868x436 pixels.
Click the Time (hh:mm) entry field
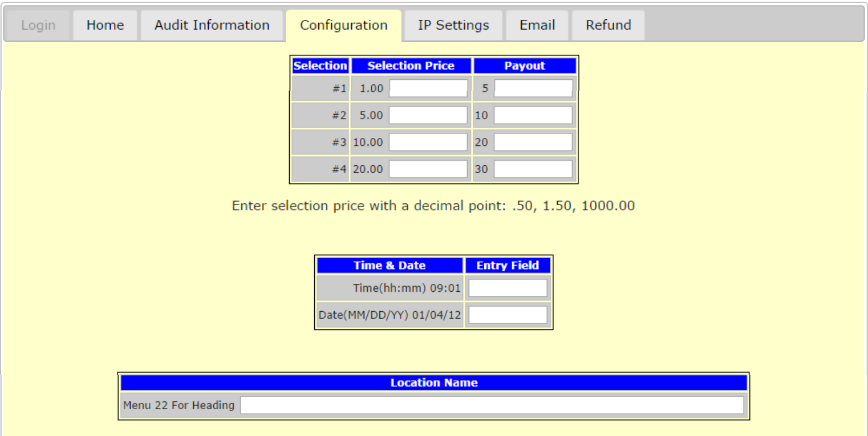click(x=508, y=288)
